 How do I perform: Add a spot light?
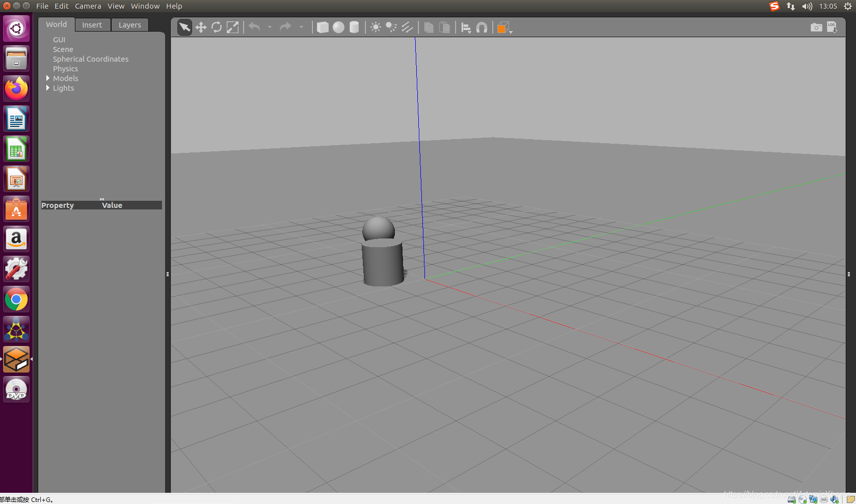pyautogui.click(x=391, y=27)
